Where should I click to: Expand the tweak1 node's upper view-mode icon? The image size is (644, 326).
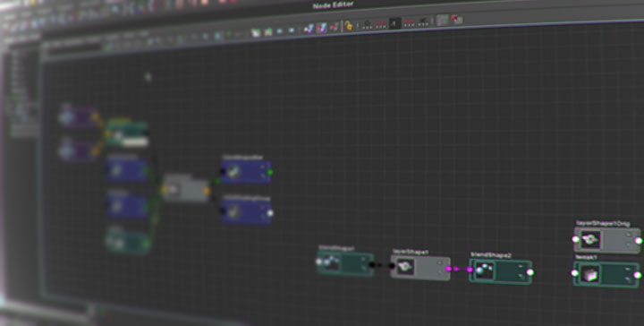pos(629,269)
